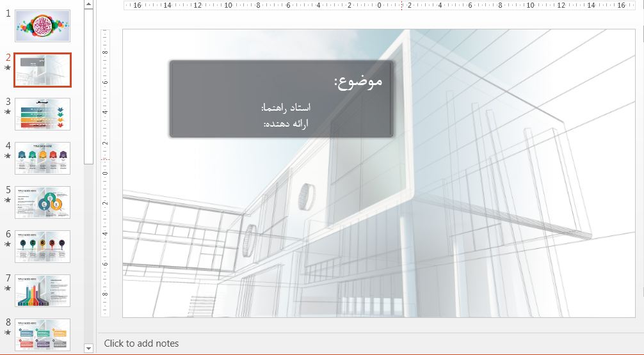Viewport: 644px width, 355px height.
Task: Select slide 1 thumbnail with calligraphy
Action: tap(42, 26)
